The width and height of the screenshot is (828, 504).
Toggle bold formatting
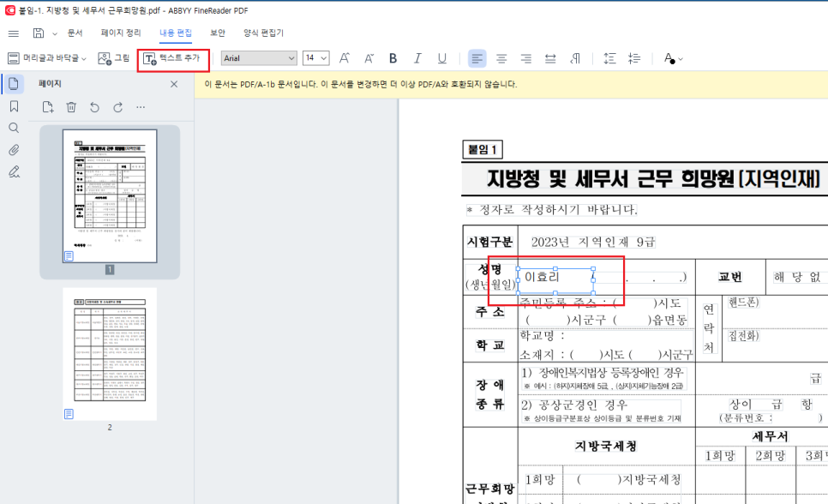click(393, 58)
